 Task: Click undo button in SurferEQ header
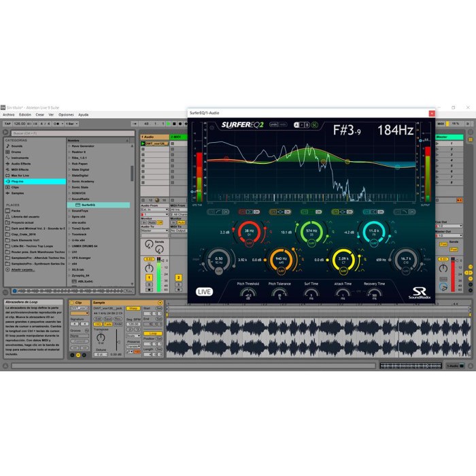[274, 124]
